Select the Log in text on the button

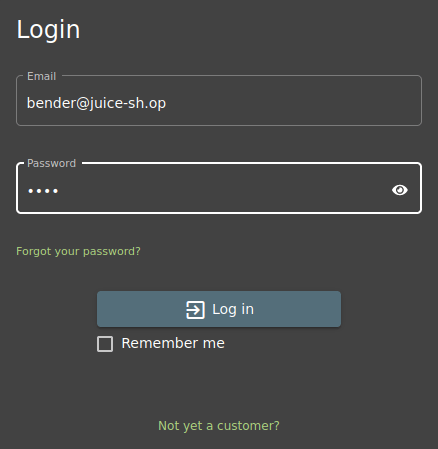[233, 309]
